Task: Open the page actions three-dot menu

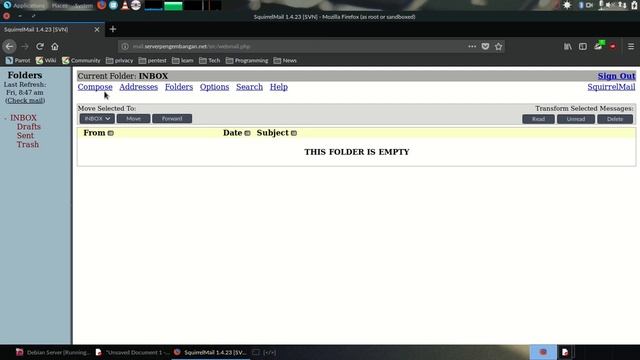Action: coord(472,47)
